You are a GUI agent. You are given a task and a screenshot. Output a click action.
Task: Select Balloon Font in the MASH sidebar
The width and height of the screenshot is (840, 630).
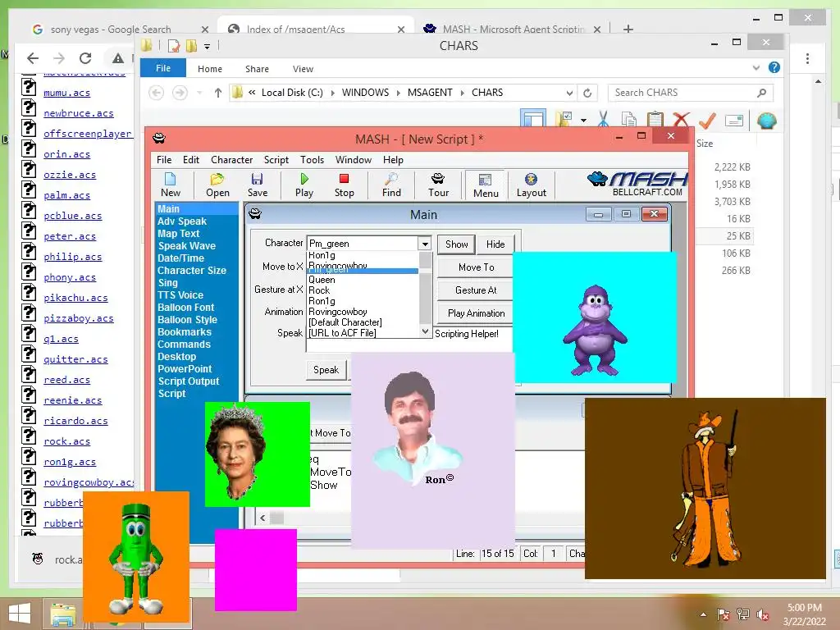[186, 308]
